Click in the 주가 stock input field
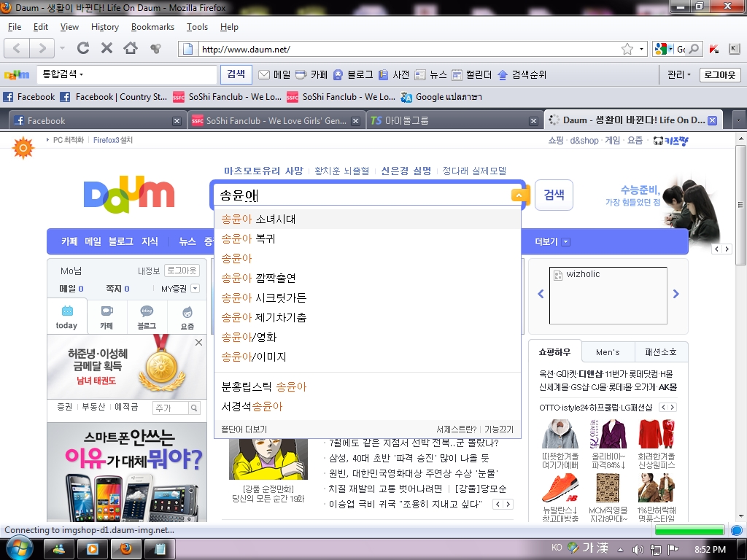The image size is (747, 560). coord(171,408)
